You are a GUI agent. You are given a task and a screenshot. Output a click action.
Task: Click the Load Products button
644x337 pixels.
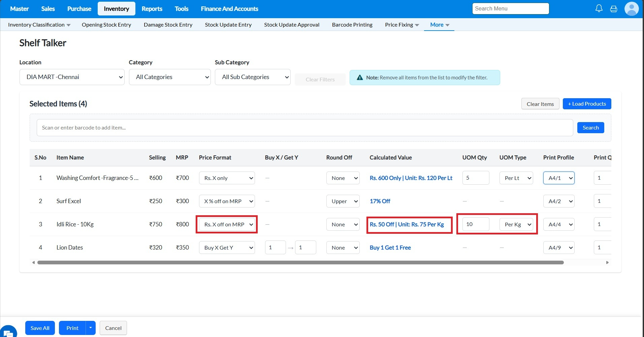pos(587,104)
